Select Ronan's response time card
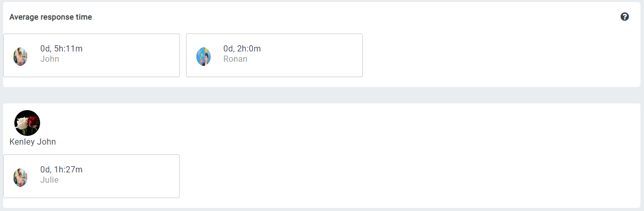Screen dimensions: 644x211 pyautogui.click(x=308, y=56)
